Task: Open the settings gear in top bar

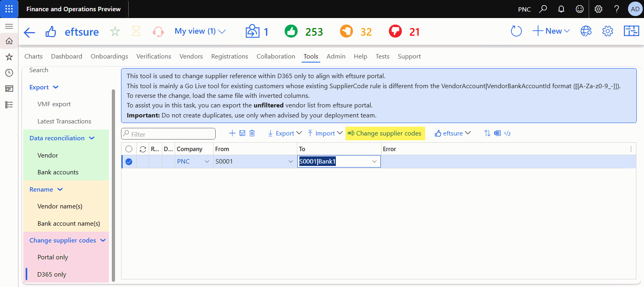Action: (x=598, y=9)
